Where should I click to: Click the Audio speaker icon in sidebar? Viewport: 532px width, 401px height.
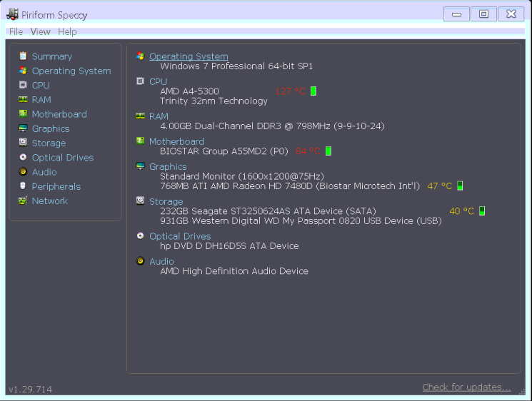click(x=23, y=171)
